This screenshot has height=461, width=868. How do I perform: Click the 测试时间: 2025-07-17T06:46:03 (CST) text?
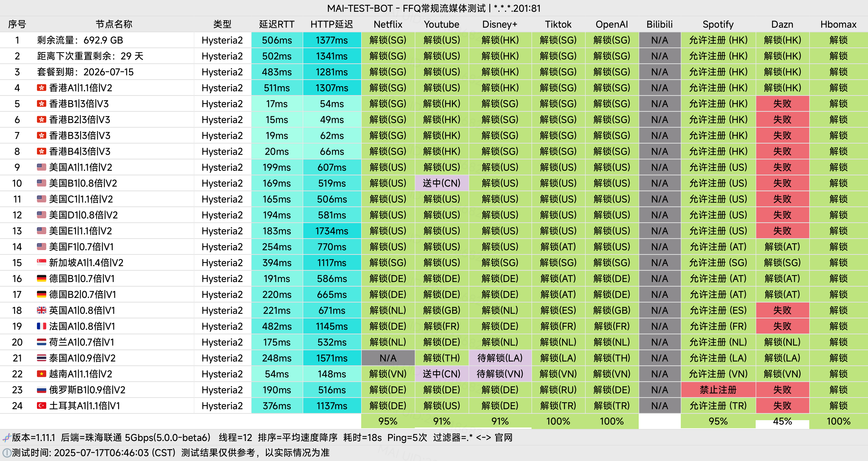point(94,453)
